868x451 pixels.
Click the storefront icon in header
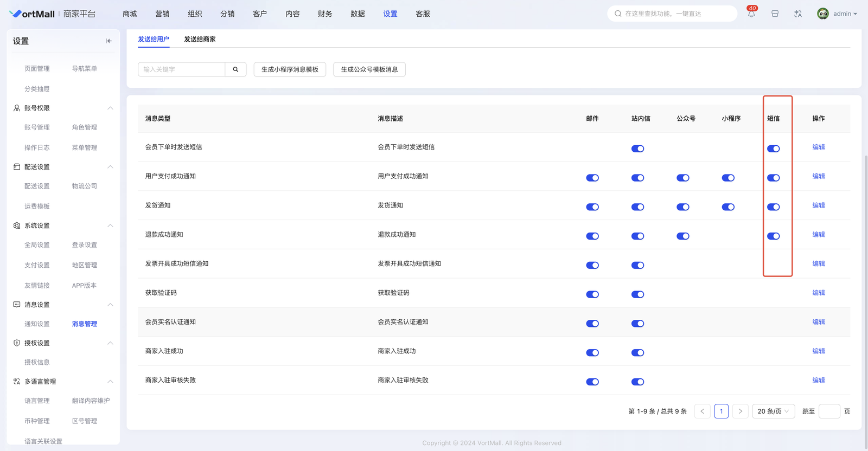775,14
